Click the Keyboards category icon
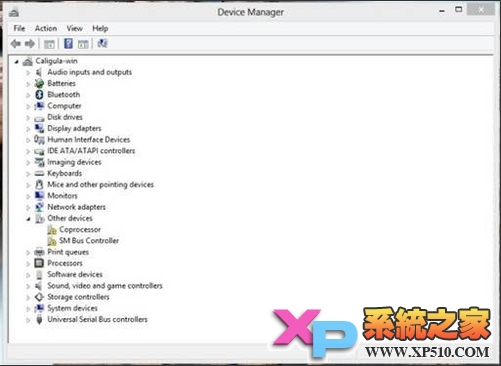 click(x=39, y=173)
